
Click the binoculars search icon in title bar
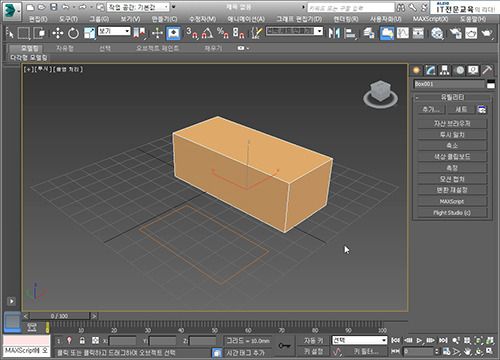tap(401, 7)
